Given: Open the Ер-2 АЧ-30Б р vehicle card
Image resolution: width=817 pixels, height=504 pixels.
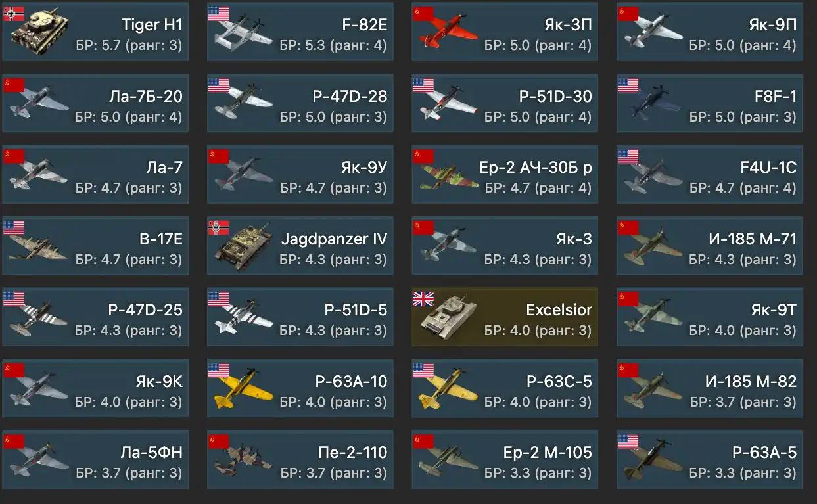Looking at the screenshot, I should [x=505, y=174].
